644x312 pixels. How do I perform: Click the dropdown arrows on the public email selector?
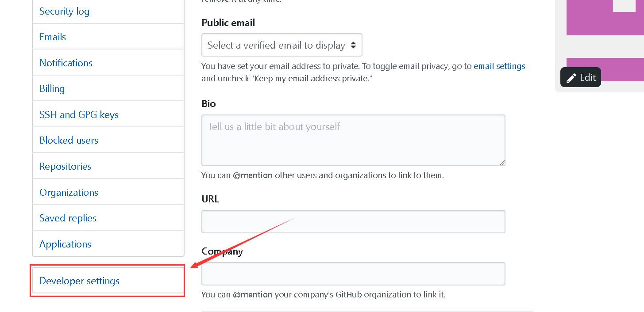click(353, 45)
